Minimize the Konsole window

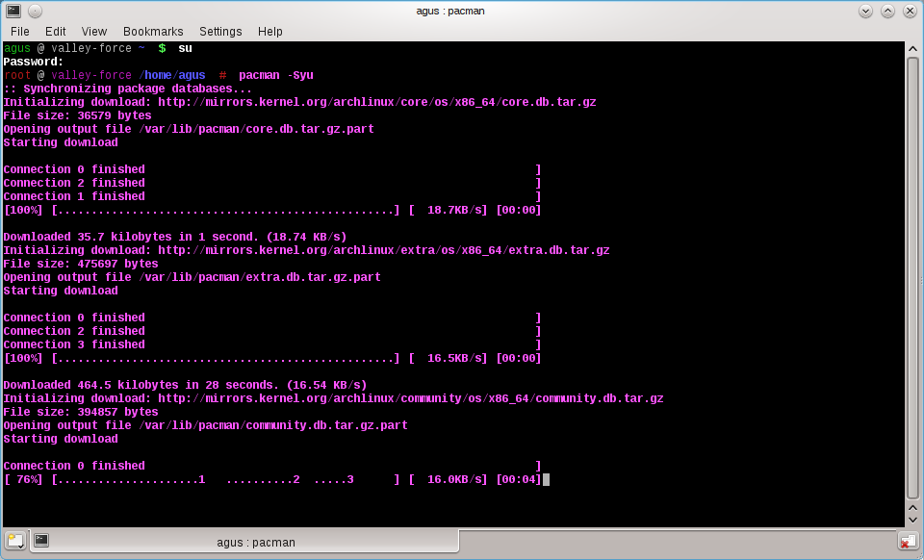click(865, 11)
